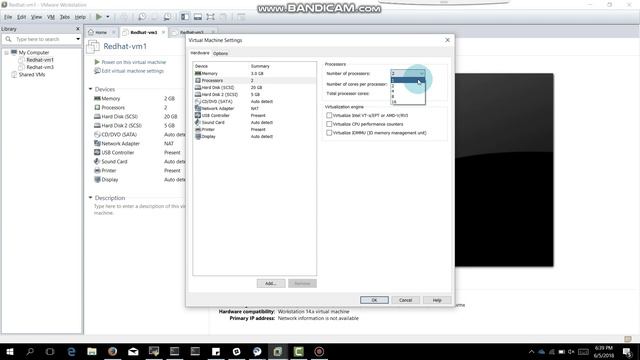
Task: Click the black VM console preview thumbnail
Action: coord(504,170)
